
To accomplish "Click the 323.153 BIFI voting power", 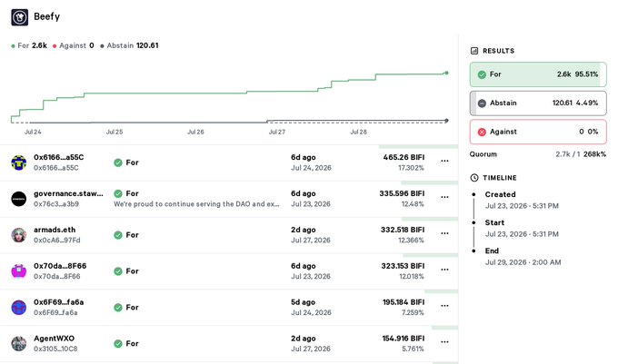I will click(x=403, y=266).
